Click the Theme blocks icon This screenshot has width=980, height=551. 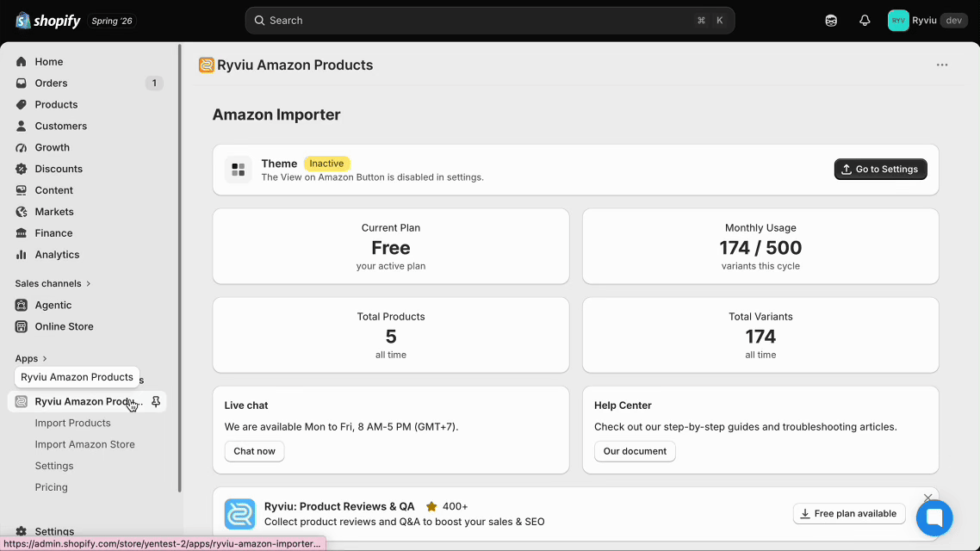pyautogui.click(x=239, y=170)
